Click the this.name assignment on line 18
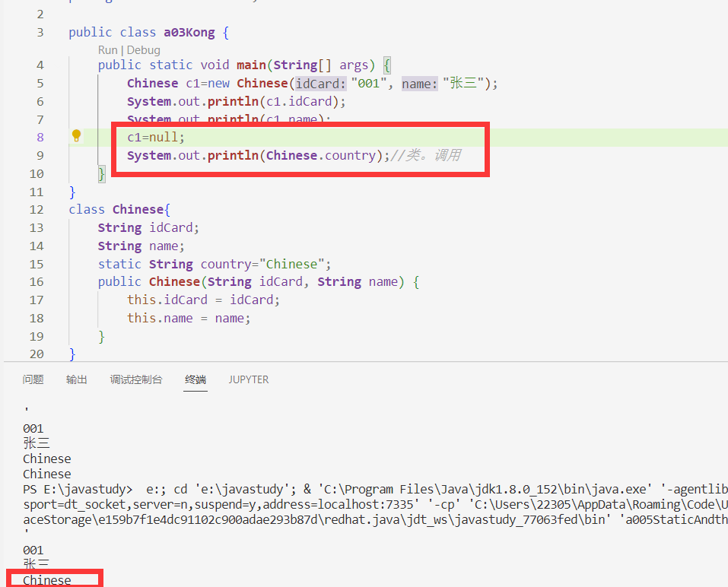Screen dimensions: 728x587 [189, 319]
